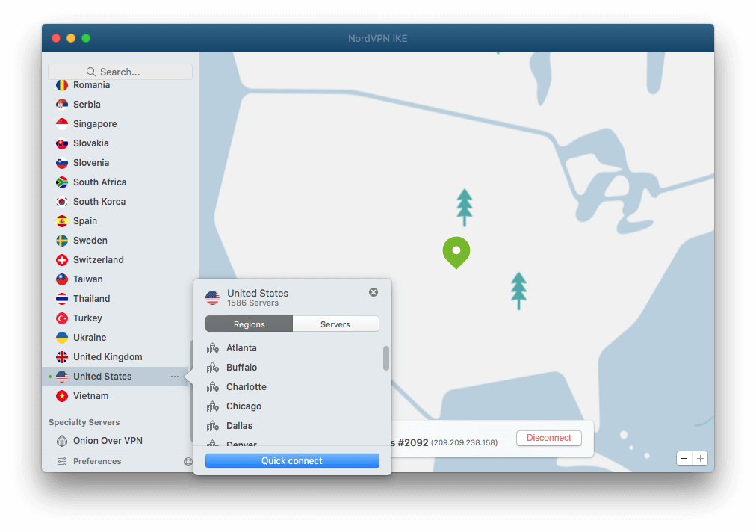Click the Thailand flag icon
Screen dimensions: 756x532
(62, 299)
